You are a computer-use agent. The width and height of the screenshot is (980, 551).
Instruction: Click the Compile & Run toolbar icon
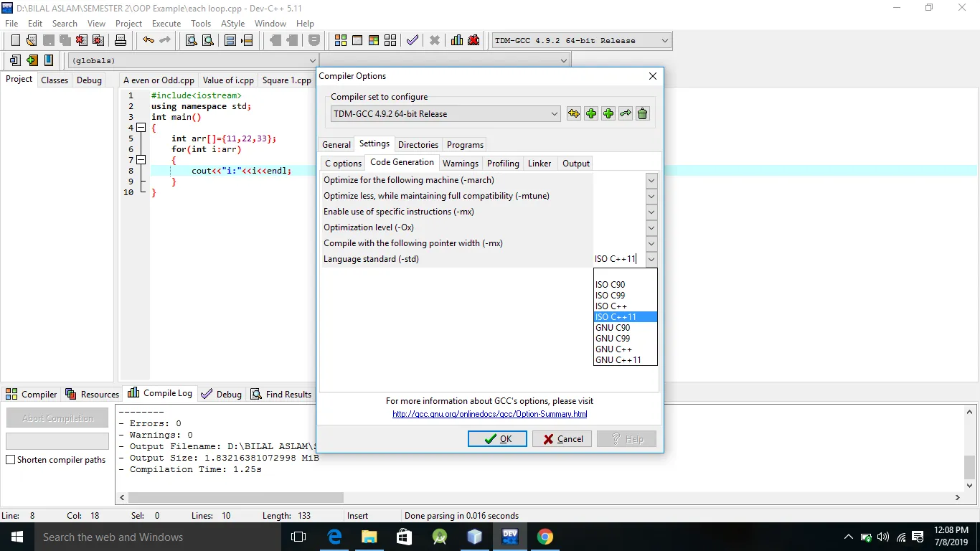coord(374,41)
